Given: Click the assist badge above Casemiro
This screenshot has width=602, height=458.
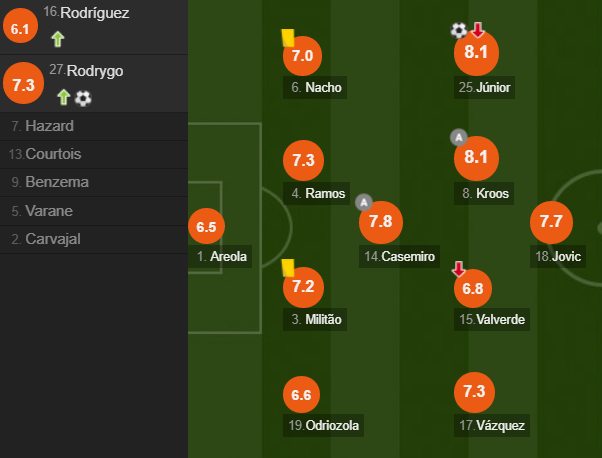Looking at the screenshot, I should click(364, 202).
